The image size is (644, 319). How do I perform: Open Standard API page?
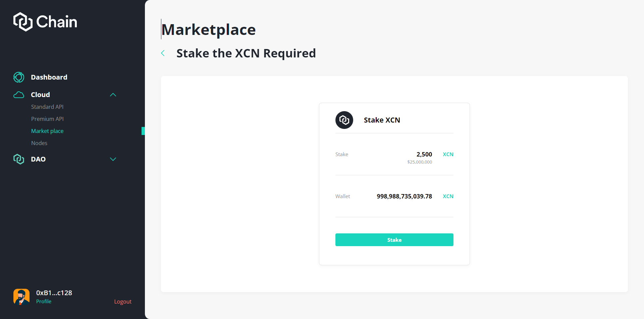[x=47, y=107]
